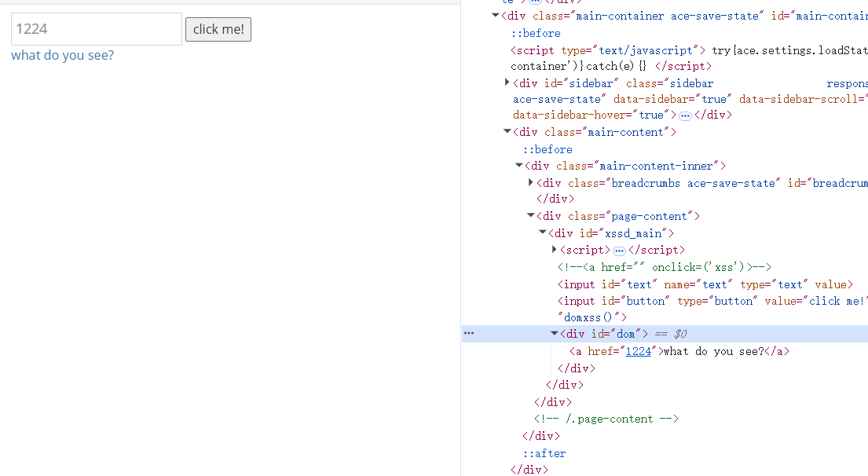Open the three-dot actions for selected row
Screen dimensions: 868x476
point(469,333)
